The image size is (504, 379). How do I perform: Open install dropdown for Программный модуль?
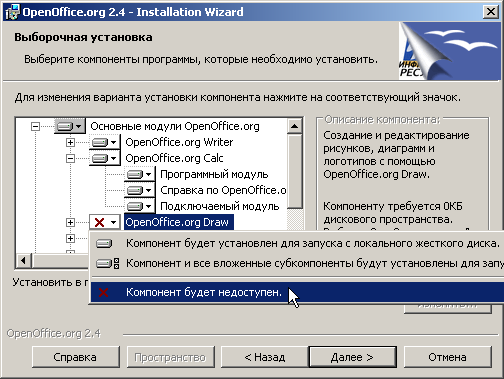139,174
